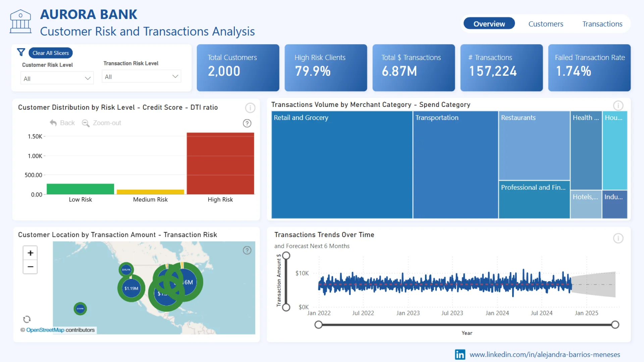Click the Total Customers card
The height and width of the screenshot is (362, 644).
coord(238,68)
